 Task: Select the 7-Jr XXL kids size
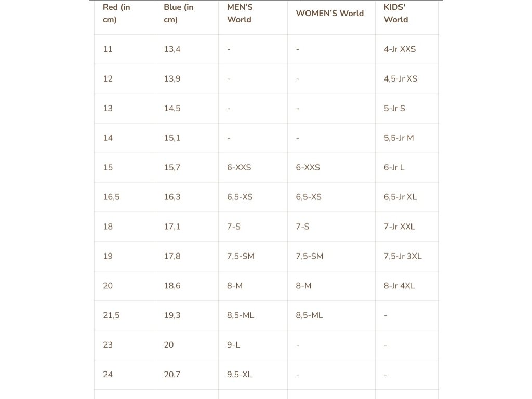point(400,227)
